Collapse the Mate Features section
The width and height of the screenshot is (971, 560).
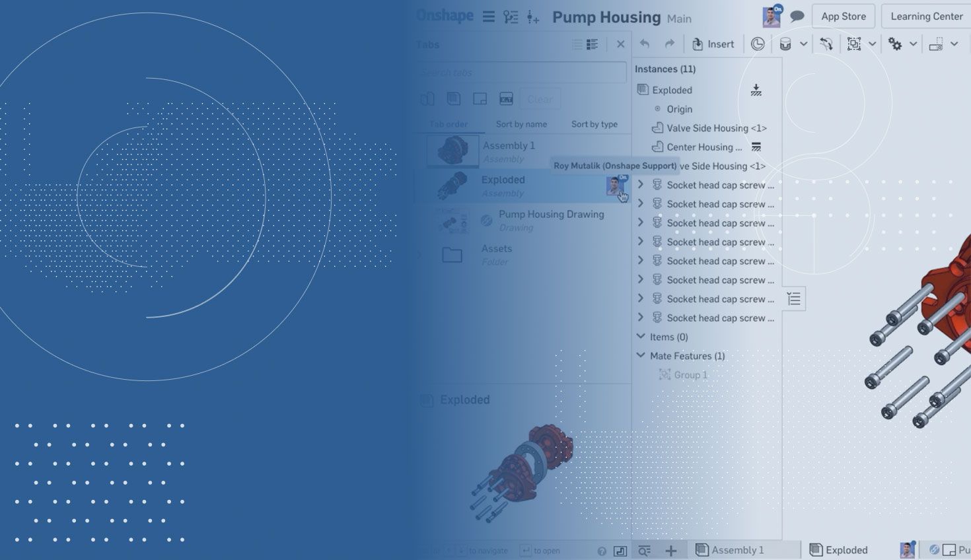640,355
